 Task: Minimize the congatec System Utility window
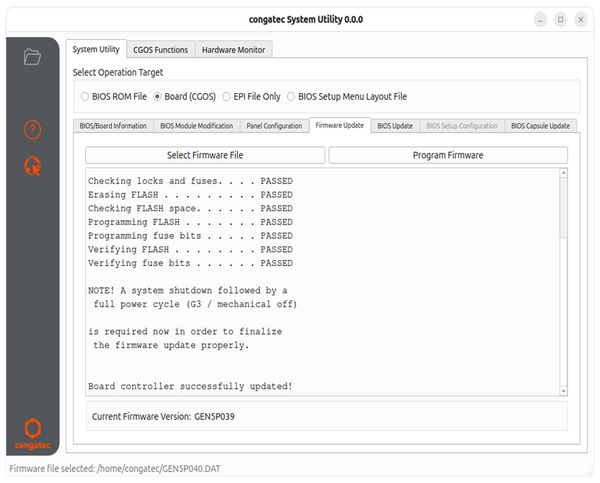click(x=540, y=19)
